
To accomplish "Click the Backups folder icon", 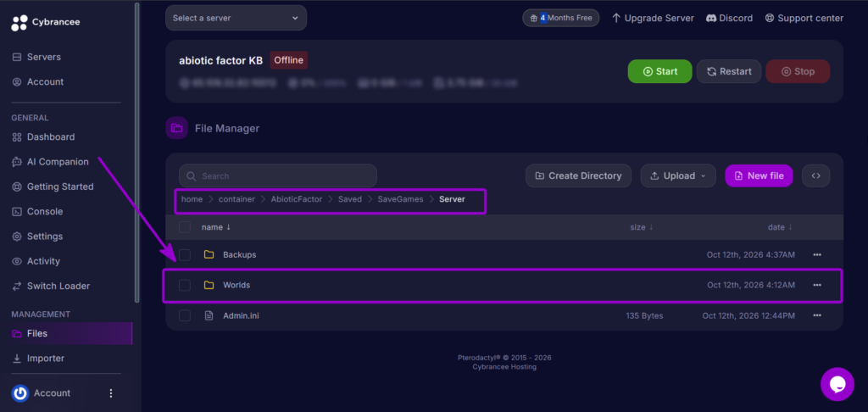I will 209,254.
